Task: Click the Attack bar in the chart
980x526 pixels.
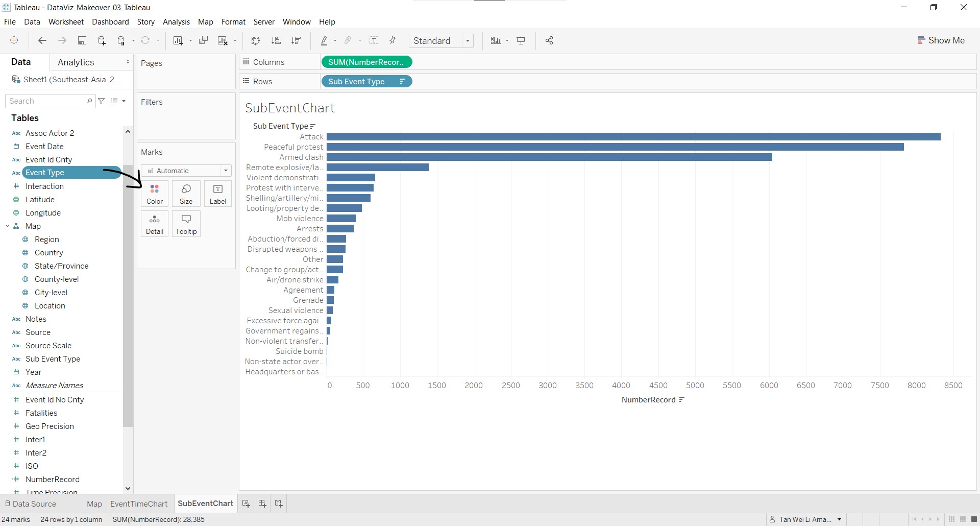Action: [633, 137]
